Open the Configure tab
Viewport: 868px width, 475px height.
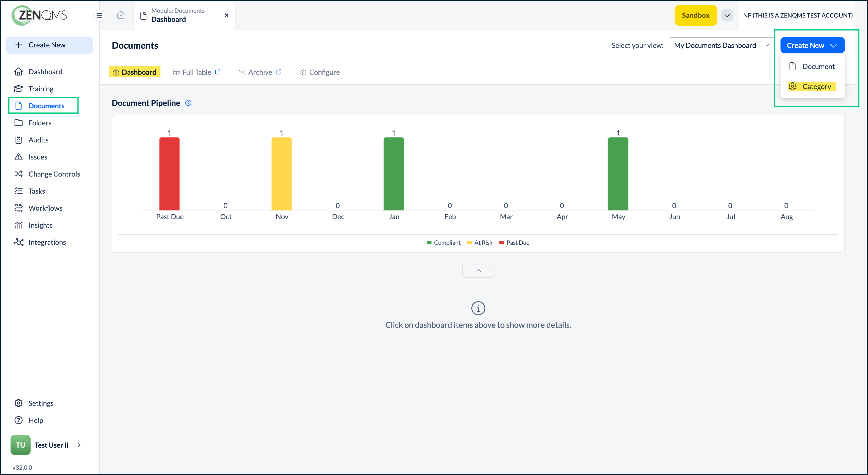[320, 72]
